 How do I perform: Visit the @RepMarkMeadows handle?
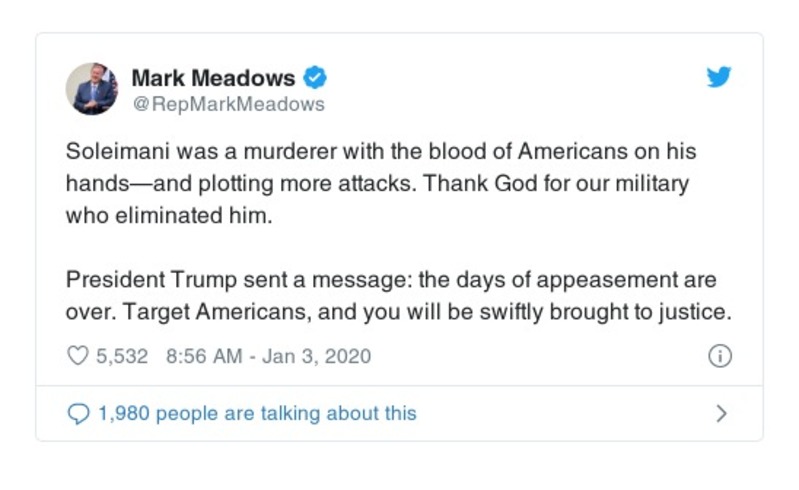click(x=228, y=103)
